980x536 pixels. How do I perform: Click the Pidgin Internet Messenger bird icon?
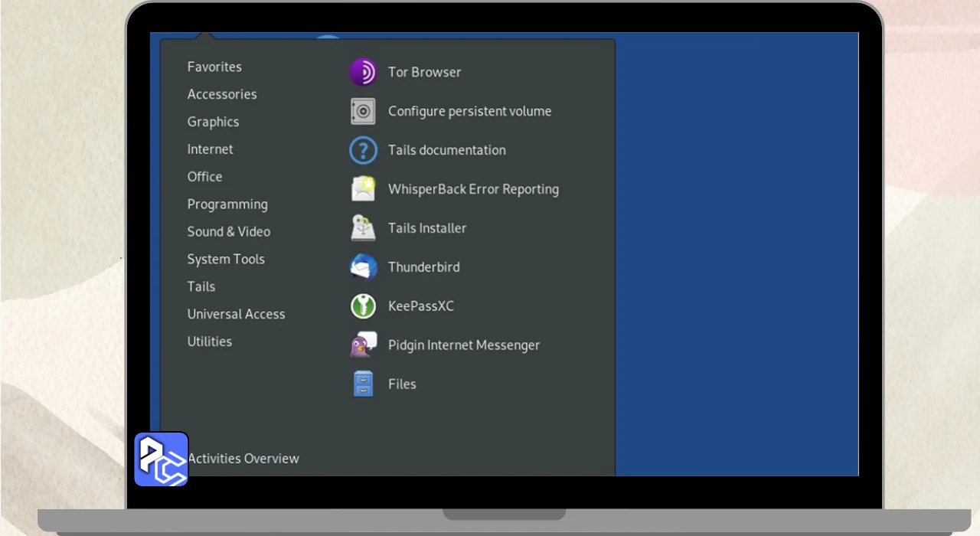pyautogui.click(x=363, y=345)
